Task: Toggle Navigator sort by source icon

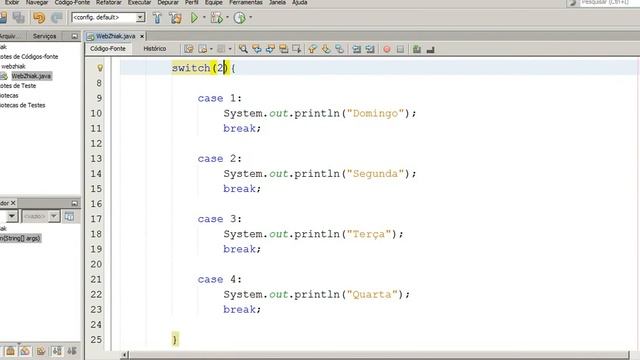Action: point(72,351)
